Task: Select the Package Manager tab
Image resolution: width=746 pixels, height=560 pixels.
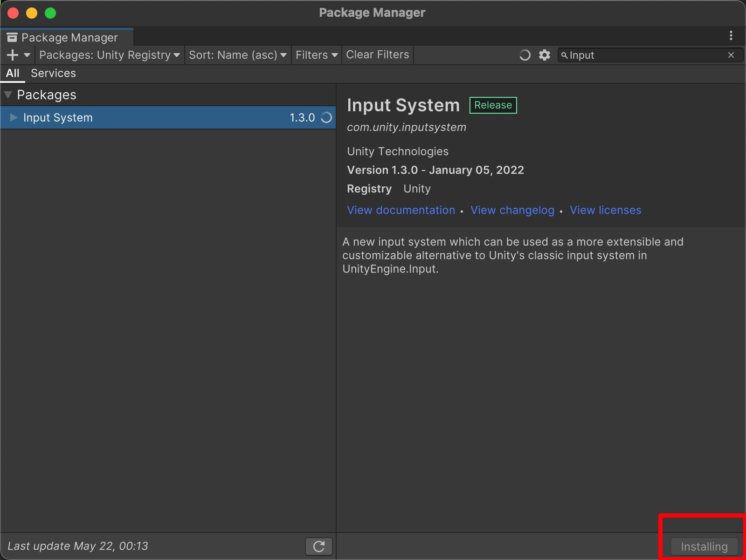Action: point(67,37)
